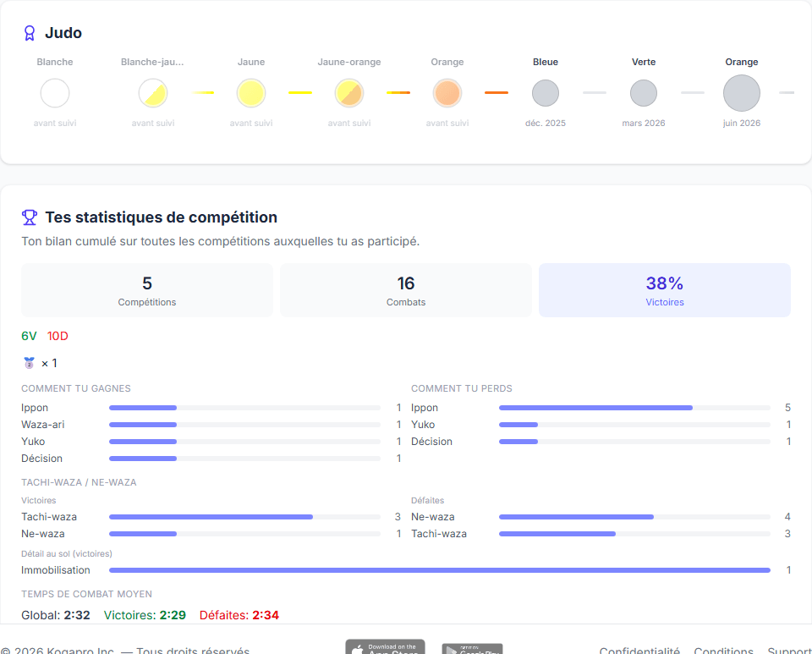Click the Verte belt name label
This screenshot has width=812, height=654.
[644, 62]
